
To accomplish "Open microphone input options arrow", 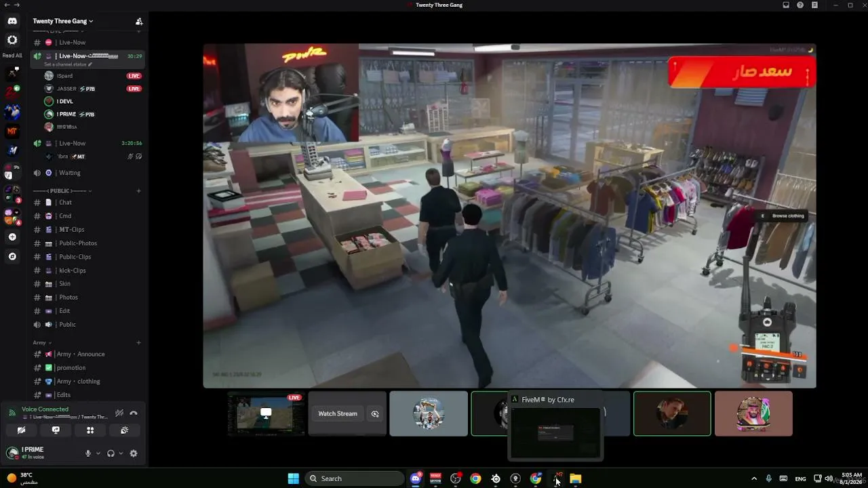I will coord(98,453).
